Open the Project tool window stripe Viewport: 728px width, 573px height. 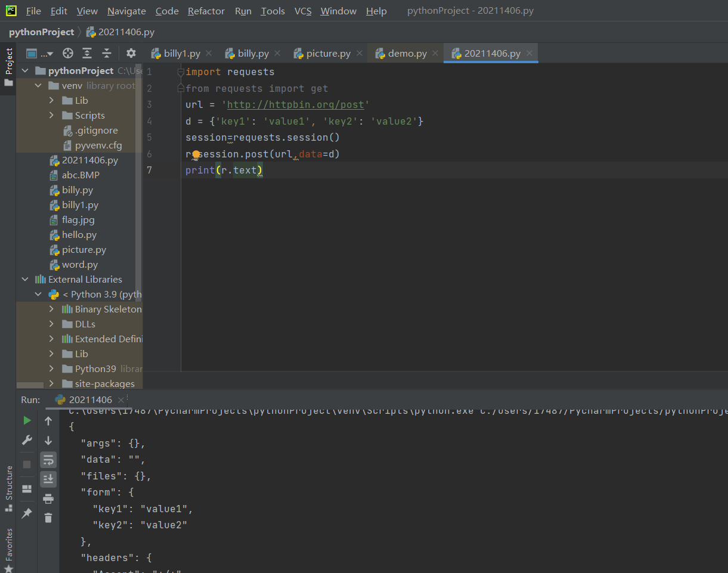click(x=8, y=67)
